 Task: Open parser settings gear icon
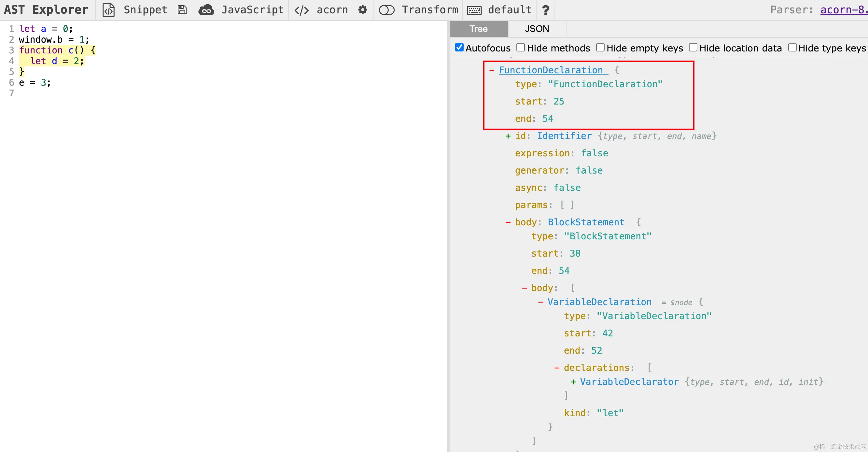click(x=363, y=10)
